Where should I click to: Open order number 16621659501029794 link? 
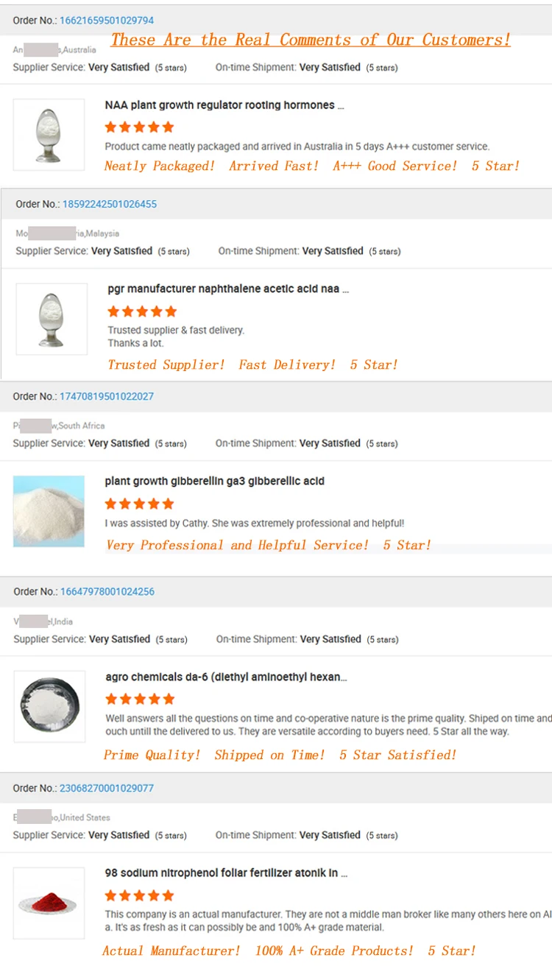tap(106, 20)
